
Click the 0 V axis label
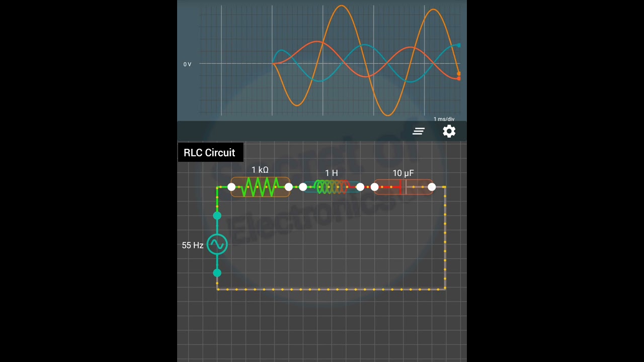(x=187, y=64)
